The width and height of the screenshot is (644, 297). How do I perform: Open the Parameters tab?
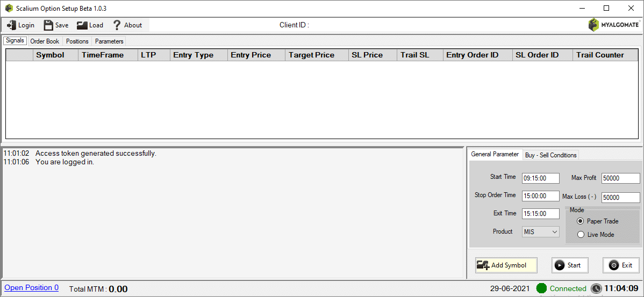tap(109, 41)
